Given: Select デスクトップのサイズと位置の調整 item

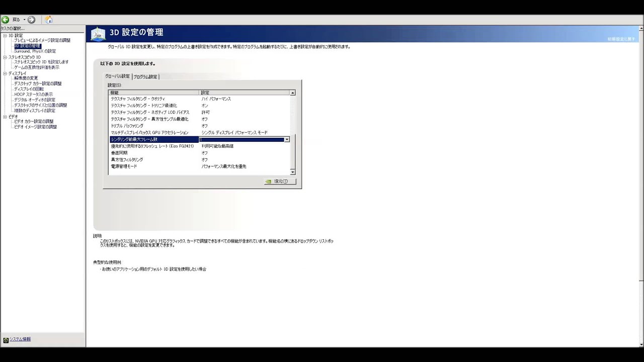Looking at the screenshot, I should click(x=40, y=105).
